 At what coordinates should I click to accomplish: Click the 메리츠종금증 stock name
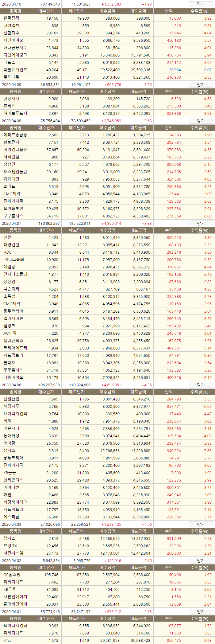tap(15, 135)
